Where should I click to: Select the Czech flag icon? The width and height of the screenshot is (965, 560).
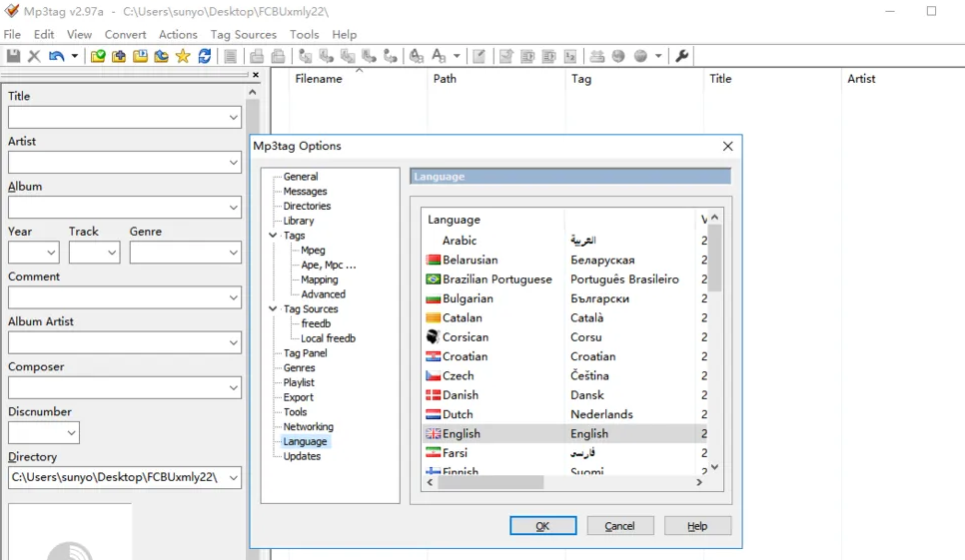point(434,375)
